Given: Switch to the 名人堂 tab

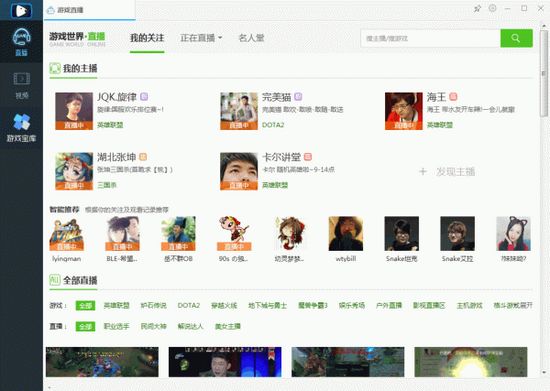Looking at the screenshot, I should [x=251, y=38].
